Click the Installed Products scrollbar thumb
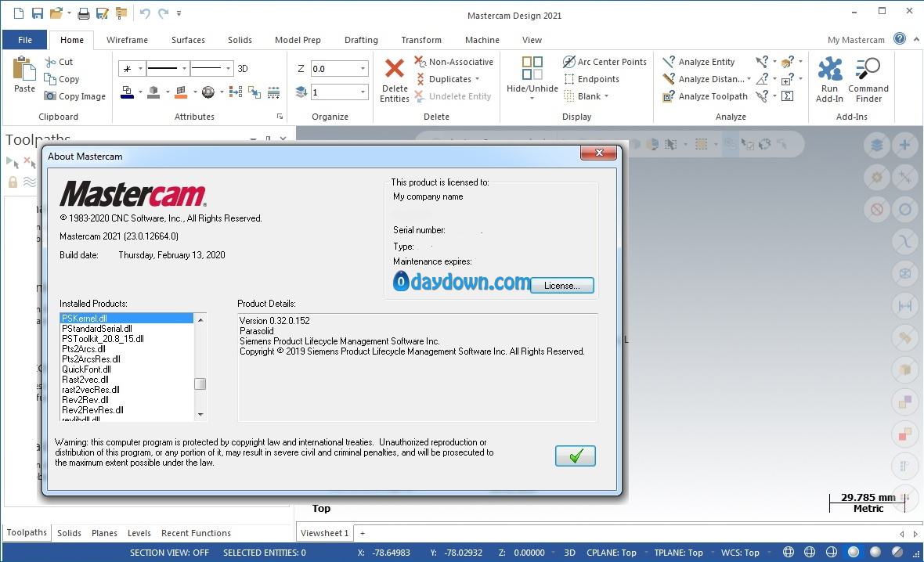This screenshot has height=562, width=924. click(x=200, y=384)
